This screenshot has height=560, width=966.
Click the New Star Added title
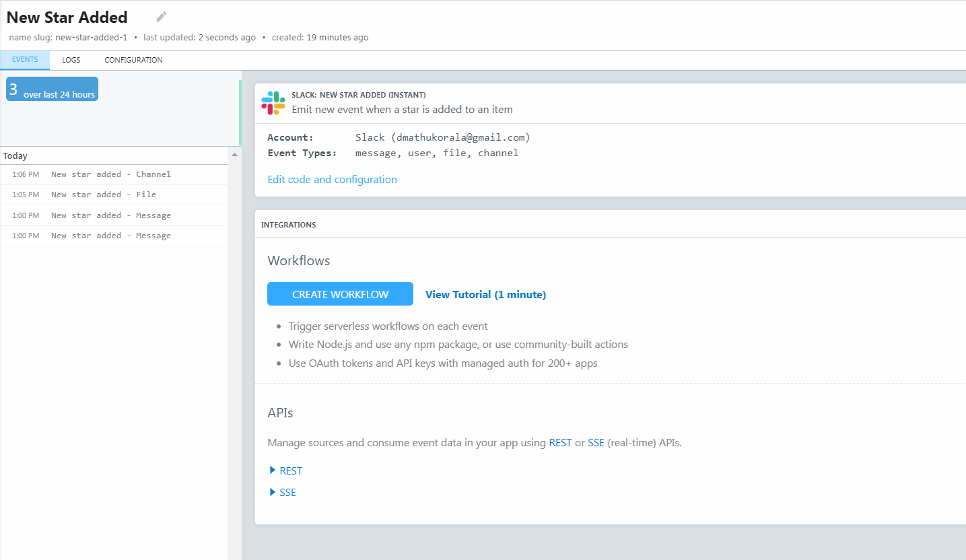point(67,17)
